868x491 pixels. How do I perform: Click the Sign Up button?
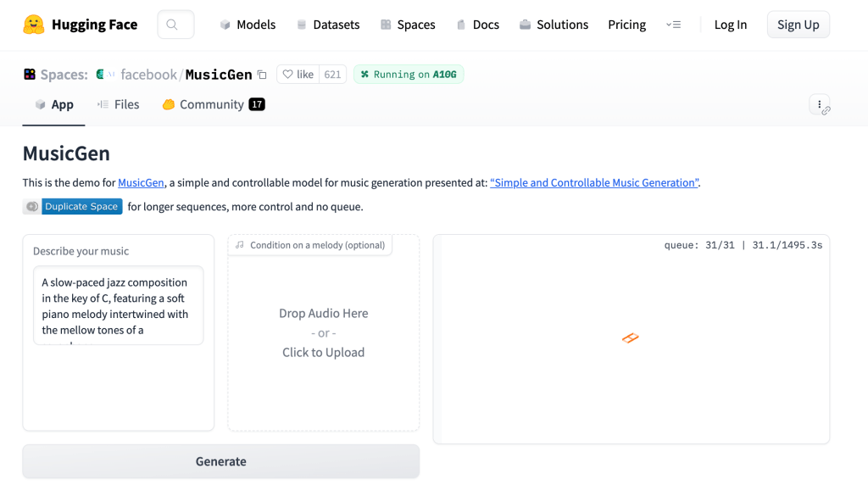coord(798,25)
